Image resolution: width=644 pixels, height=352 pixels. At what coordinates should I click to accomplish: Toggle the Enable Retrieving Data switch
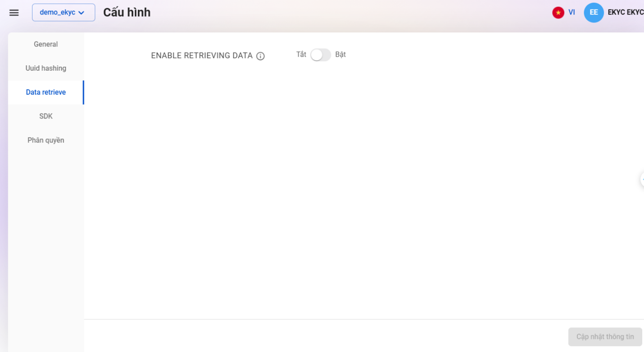click(x=320, y=55)
